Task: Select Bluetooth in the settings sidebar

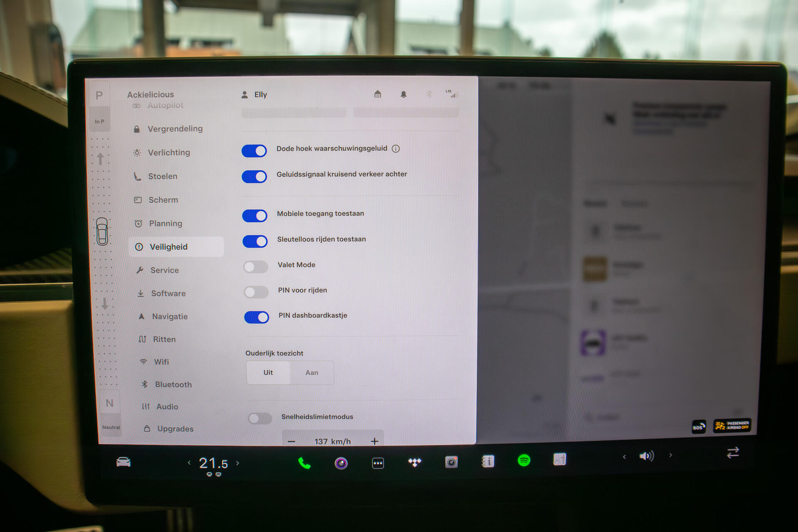Action: point(173,384)
